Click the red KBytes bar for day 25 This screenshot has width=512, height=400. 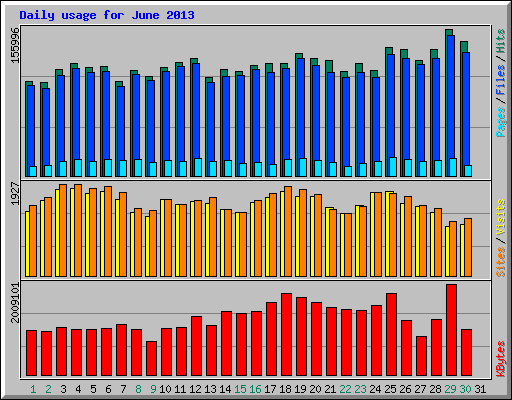[391, 335]
